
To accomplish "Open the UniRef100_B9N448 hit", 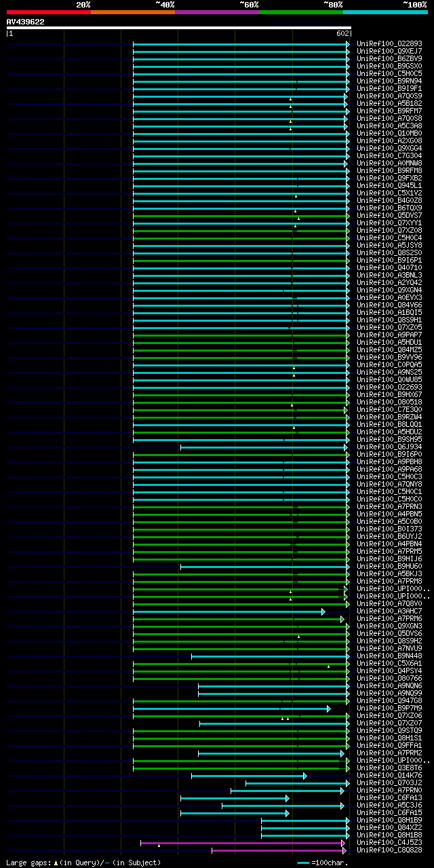I will pos(389,656).
